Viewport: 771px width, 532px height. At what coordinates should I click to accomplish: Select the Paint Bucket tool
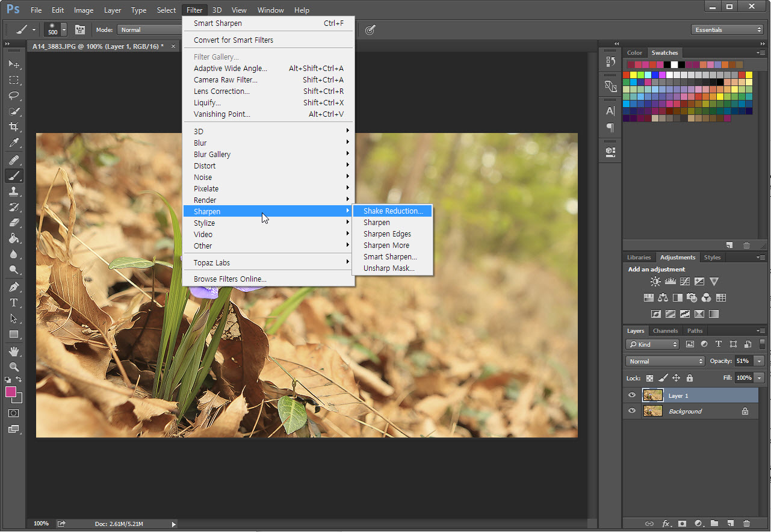coord(14,238)
